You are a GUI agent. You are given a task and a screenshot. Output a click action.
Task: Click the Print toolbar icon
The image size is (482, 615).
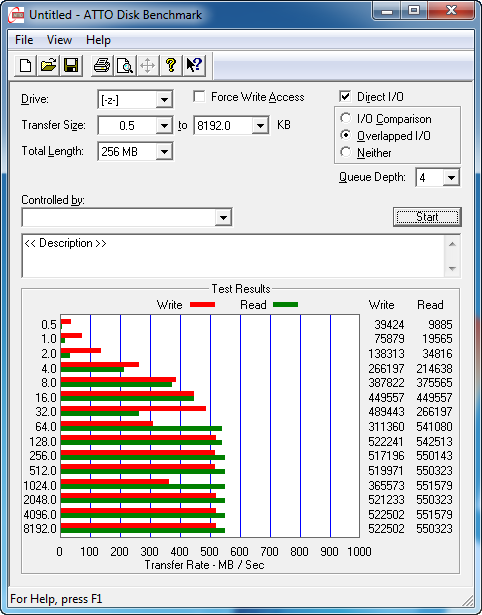(102, 65)
